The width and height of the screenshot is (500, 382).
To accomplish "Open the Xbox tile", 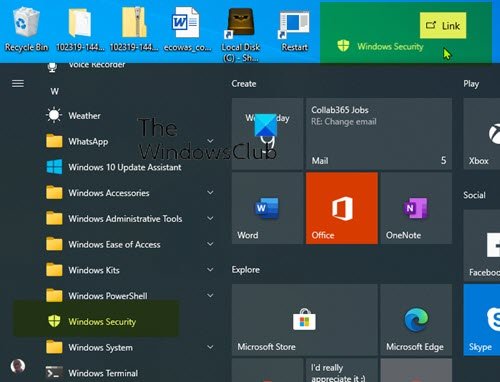I will click(x=482, y=133).
